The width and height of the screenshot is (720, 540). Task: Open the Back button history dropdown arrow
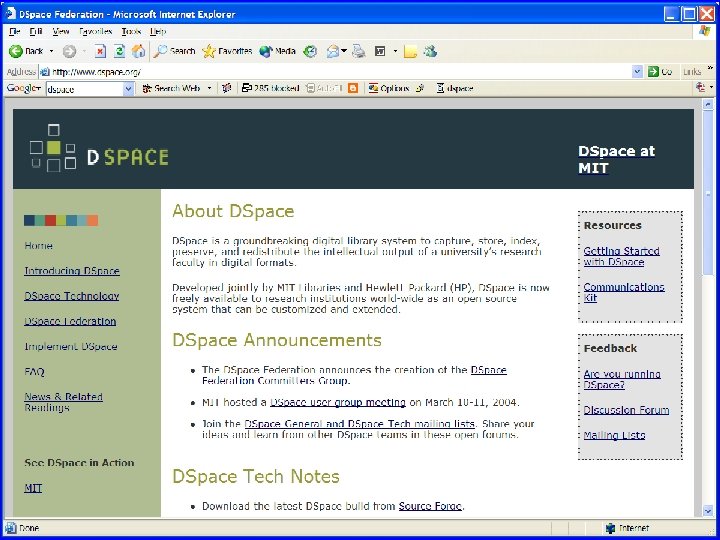point(51,51)
